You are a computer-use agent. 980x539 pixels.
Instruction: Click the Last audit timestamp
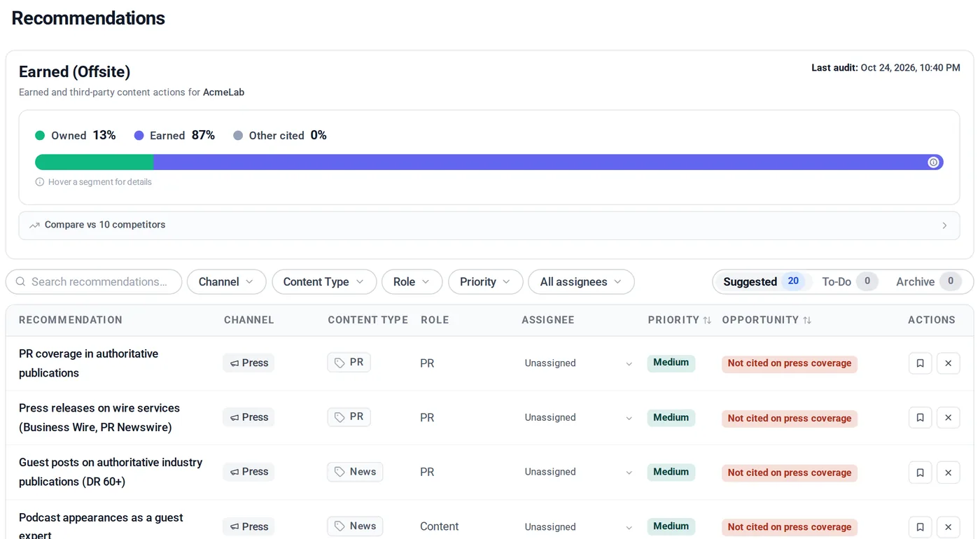pyautogui.click(x=885, y=68)
